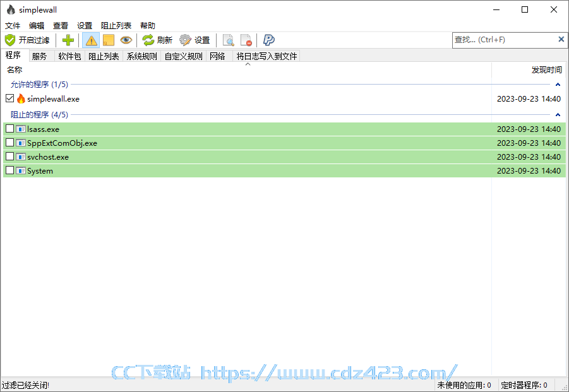Maximize the simplewall window
569x392 pixels.
point(525,10)
